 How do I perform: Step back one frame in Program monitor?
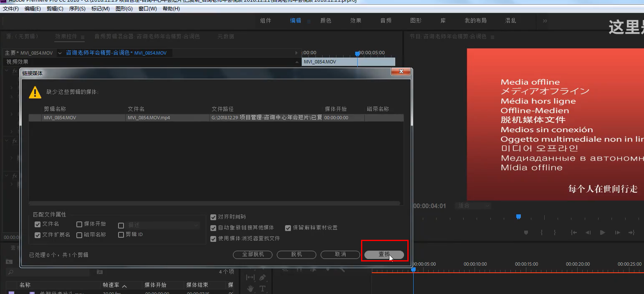[x=588, y=232]
